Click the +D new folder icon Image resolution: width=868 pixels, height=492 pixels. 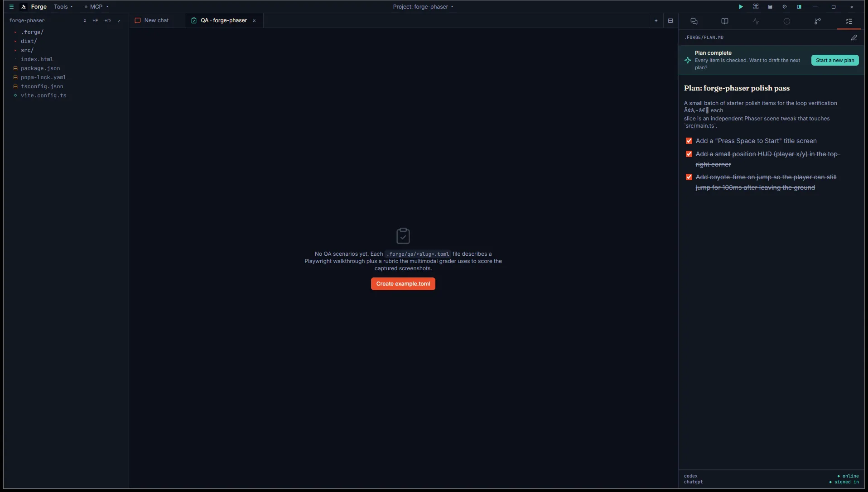(x=107, y=20)
